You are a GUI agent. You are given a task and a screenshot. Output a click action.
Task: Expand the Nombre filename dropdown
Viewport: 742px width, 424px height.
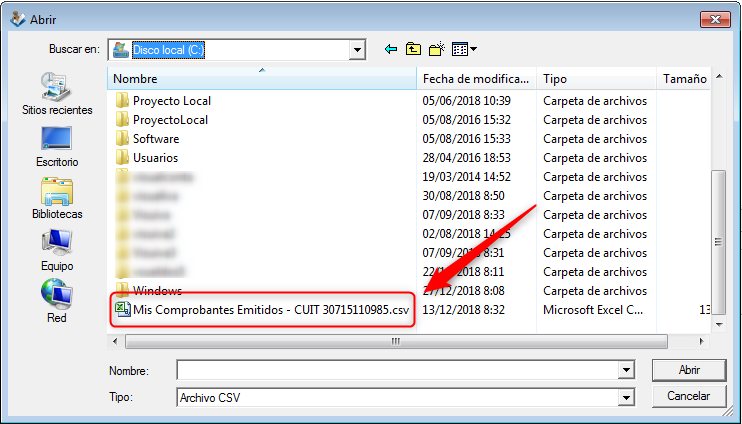(x=626, y=371)
